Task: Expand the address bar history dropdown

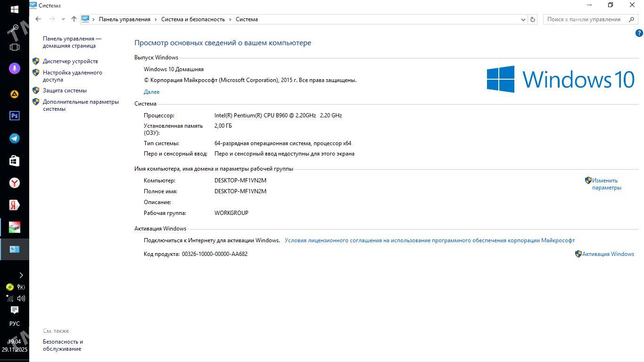Action: point(523,19)
